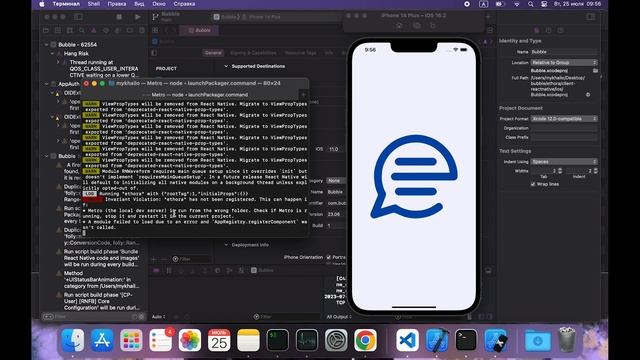The height and width of the screenshot is (360, 640).
Task: Click the Organization field
Action: [x=564, y=128]
